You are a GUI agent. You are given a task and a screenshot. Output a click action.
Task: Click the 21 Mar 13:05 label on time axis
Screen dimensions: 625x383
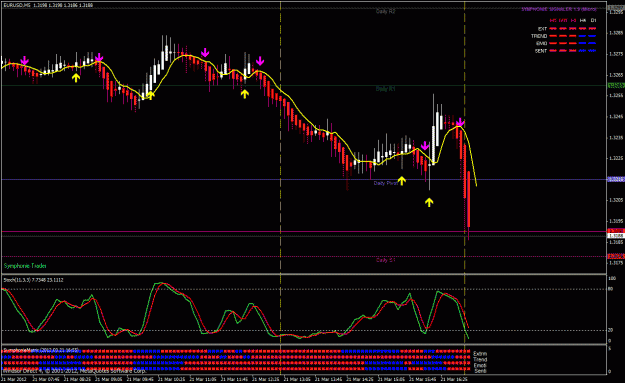297,379
